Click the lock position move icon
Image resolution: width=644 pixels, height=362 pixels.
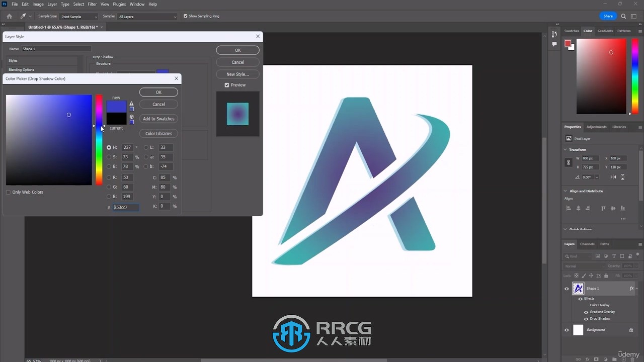point(591,276)
